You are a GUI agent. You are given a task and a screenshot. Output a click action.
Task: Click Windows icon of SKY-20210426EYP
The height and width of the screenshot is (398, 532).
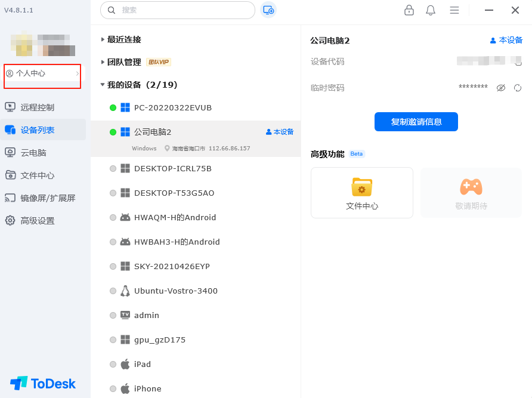point(125,266)
